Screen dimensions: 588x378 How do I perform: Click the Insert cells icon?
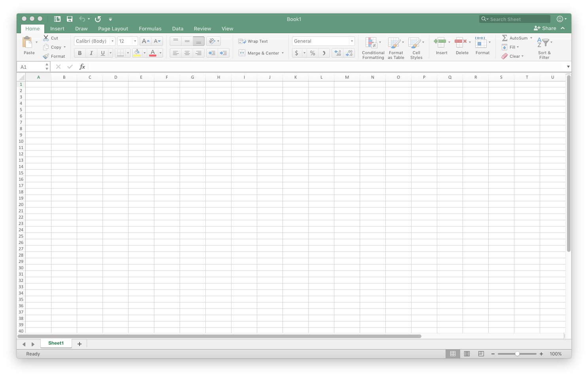point(440,42)
